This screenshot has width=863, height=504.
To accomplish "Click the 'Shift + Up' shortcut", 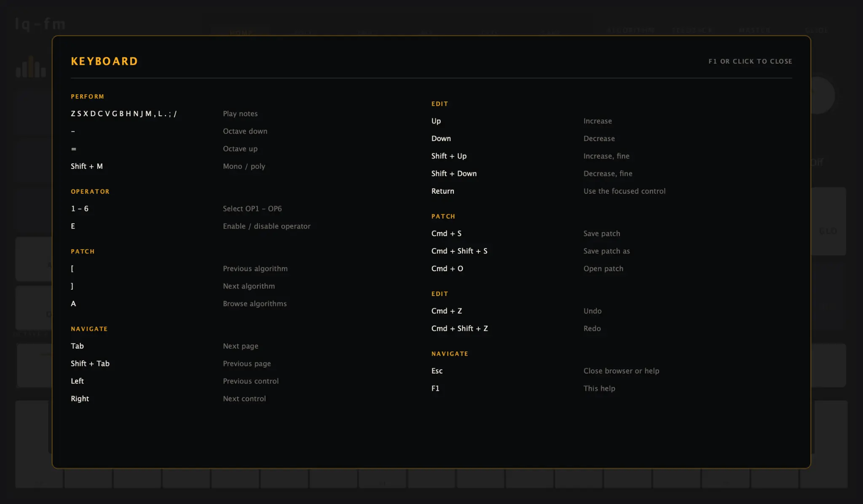I will pyautogui.click(x=449, y=156).
